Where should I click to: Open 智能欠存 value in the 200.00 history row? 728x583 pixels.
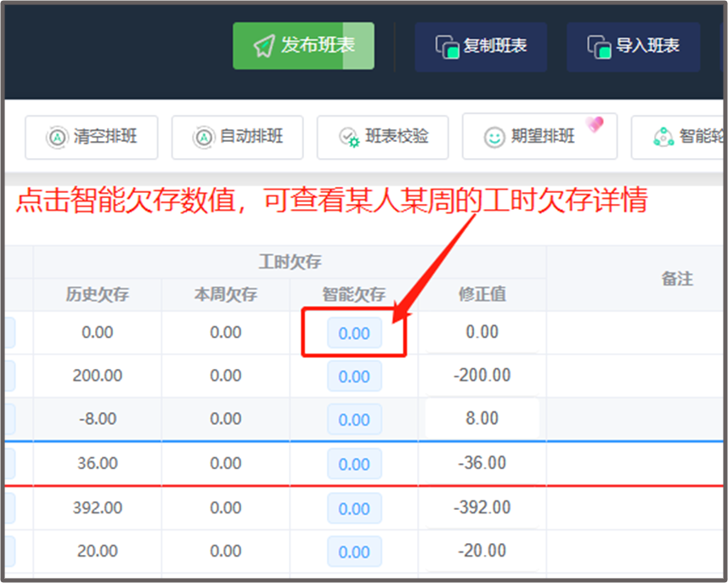tap(354, 376)
